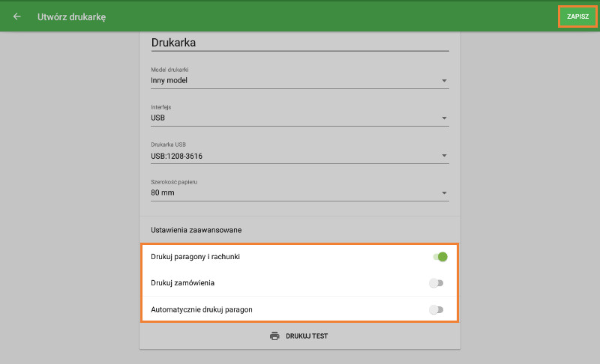Click the arrow icon on Model drukarki
Viewport: 600px width, 364px height.
[444, 80]
